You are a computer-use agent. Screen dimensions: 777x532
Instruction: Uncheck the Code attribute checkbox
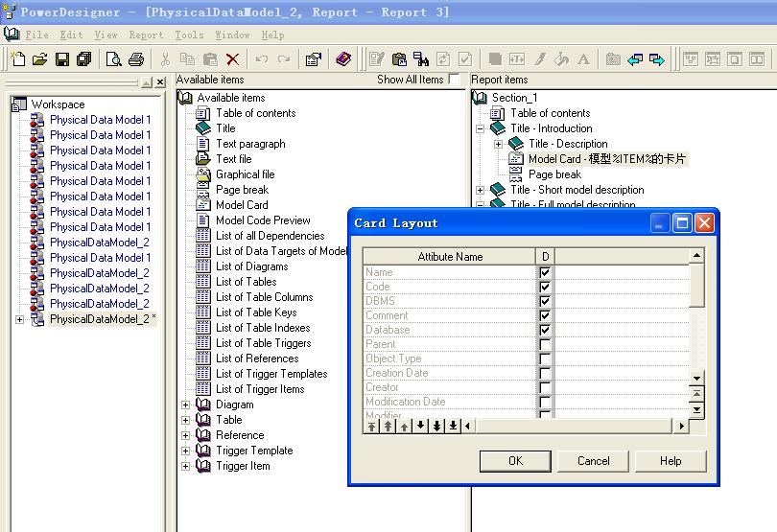[x=545, y=287]
